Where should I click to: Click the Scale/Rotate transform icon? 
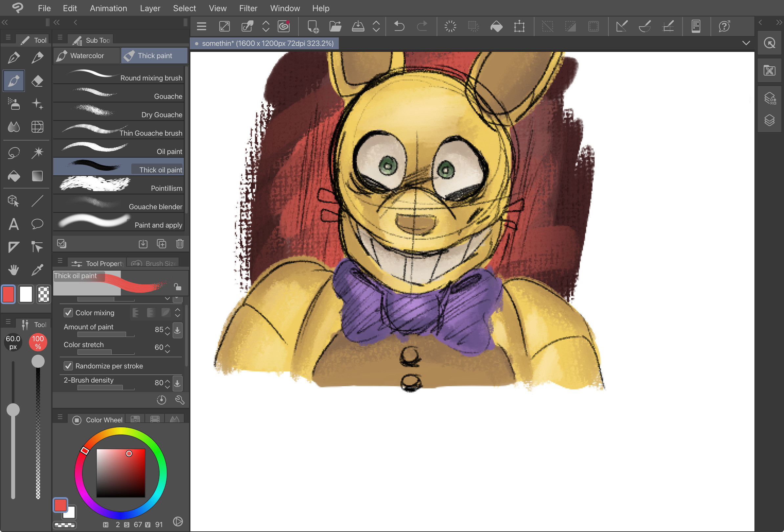coord(519,26)
